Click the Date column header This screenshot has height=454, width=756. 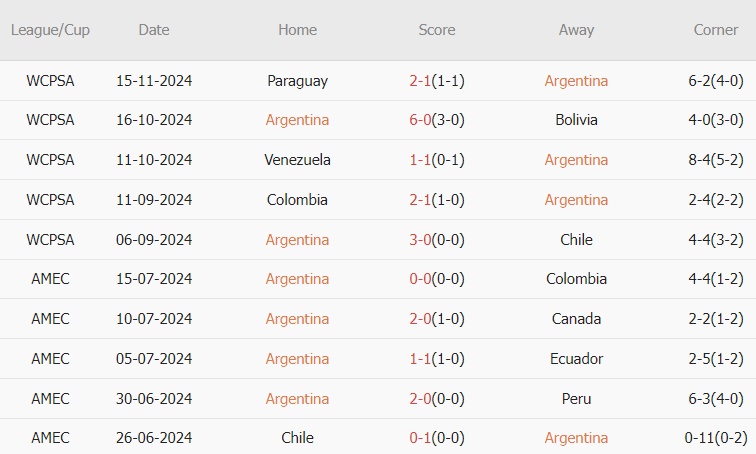154,30
